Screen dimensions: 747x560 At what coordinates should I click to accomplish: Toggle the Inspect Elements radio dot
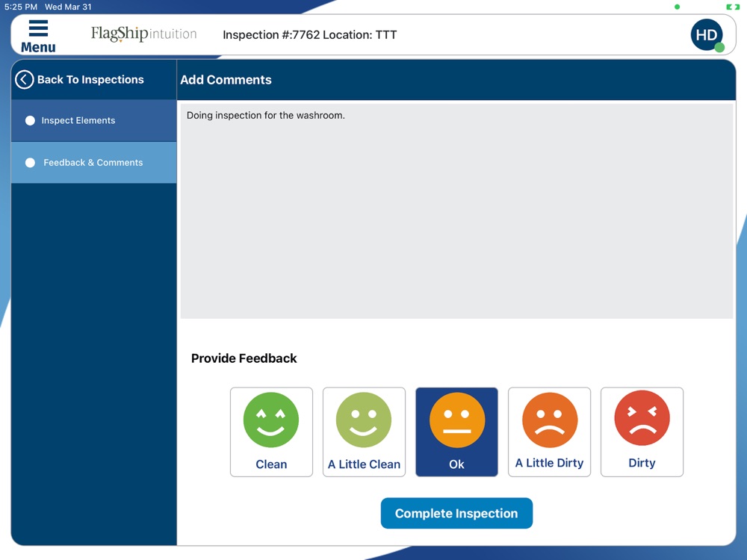30,120
